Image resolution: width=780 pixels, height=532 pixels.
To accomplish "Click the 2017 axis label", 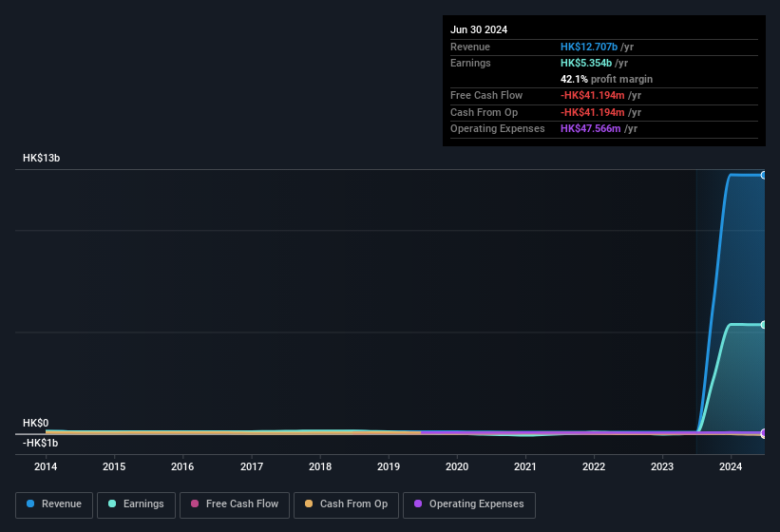I will [x=252, y=466].
